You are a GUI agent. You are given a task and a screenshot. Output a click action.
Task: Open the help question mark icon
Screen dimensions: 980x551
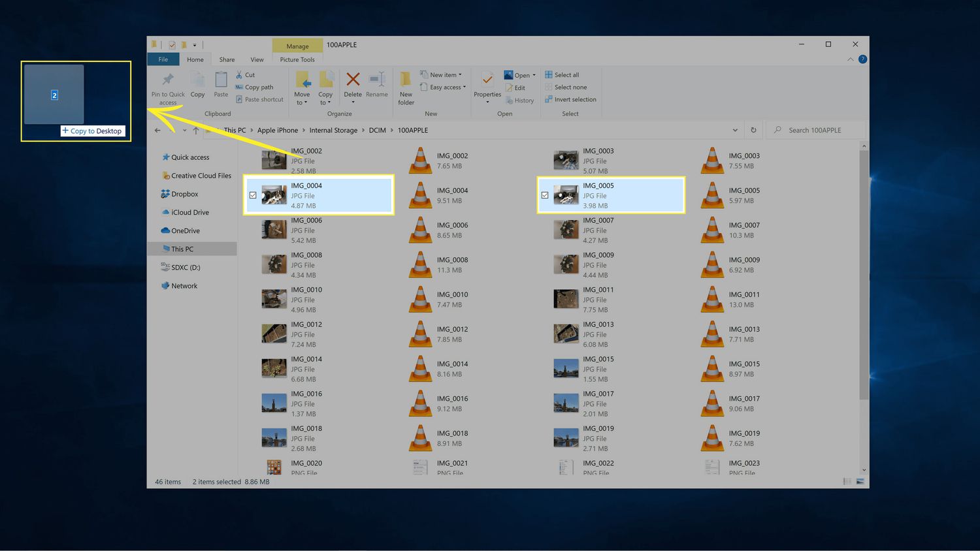pyautogui.click(x=862, y=59)
